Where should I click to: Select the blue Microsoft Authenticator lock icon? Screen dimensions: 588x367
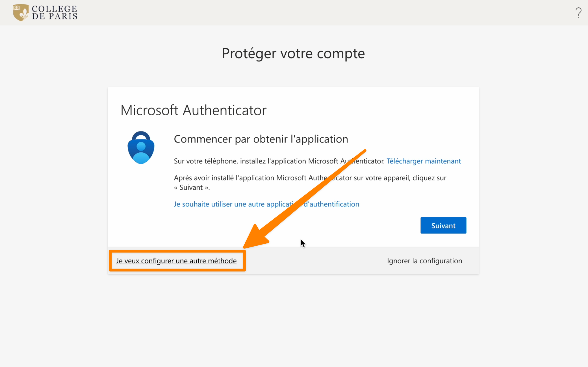pos(141,148)
